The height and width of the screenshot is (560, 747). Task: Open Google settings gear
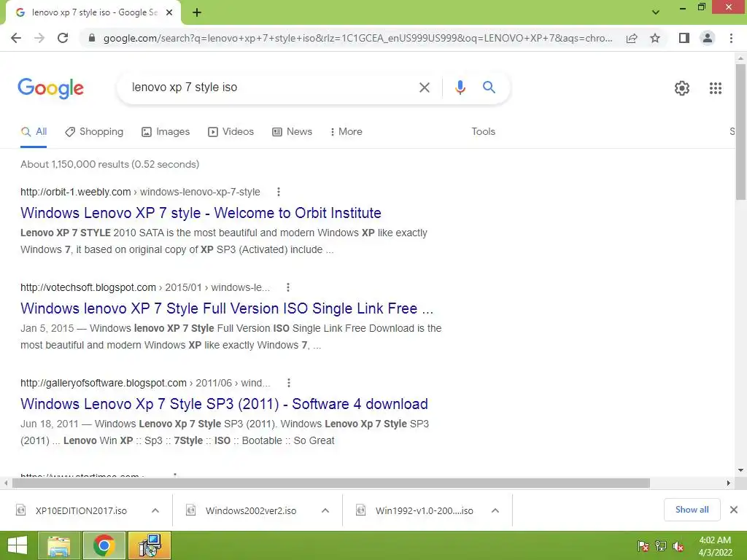682,88
